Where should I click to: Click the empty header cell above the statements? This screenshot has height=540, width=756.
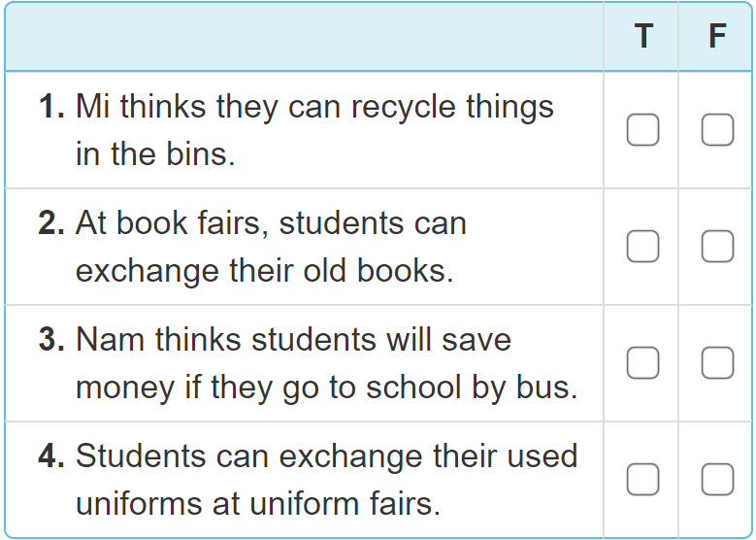pyautogui.click(x=304, y=37)
